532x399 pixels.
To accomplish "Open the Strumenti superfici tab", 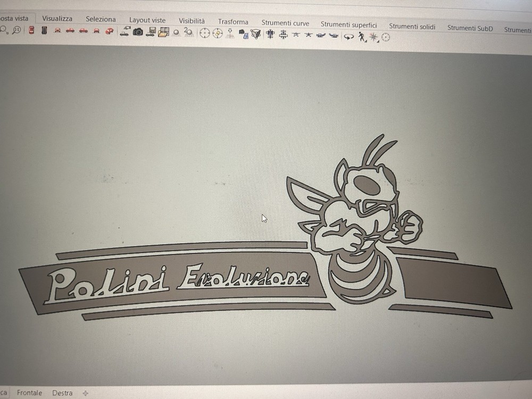I will click(349, 25).
